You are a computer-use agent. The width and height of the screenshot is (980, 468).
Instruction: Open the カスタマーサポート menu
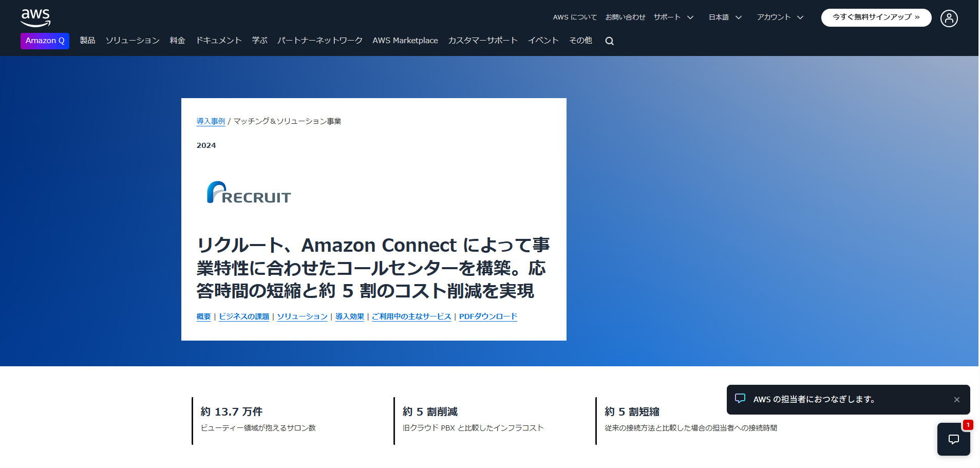pyautogui.click(x=483, y=41)
